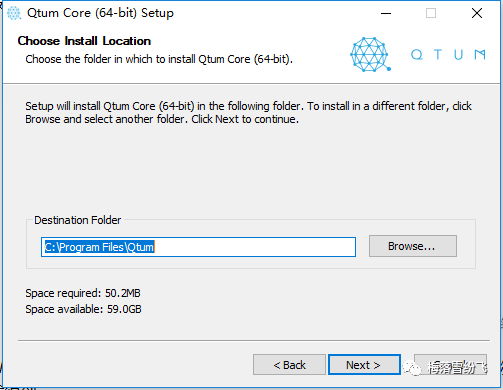Click the Chinese watermark text at bottom right
This screenshot has width=503, height=390.
click(x=457, y=368)
